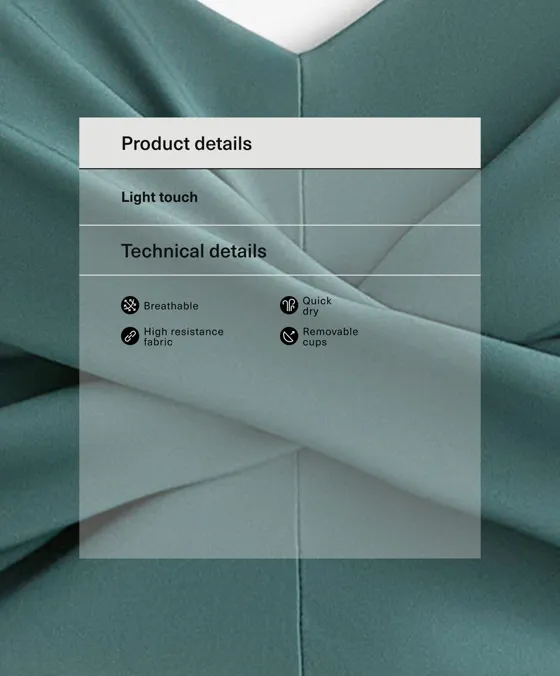Click the Quick dry text label
Screen dimensions: 560x676
pos(317,306)
